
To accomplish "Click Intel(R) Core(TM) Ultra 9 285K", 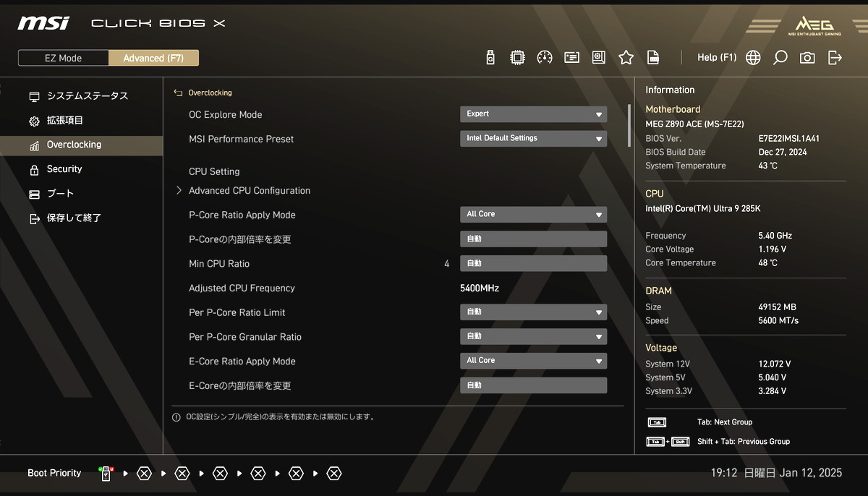I will click(703, 209).
